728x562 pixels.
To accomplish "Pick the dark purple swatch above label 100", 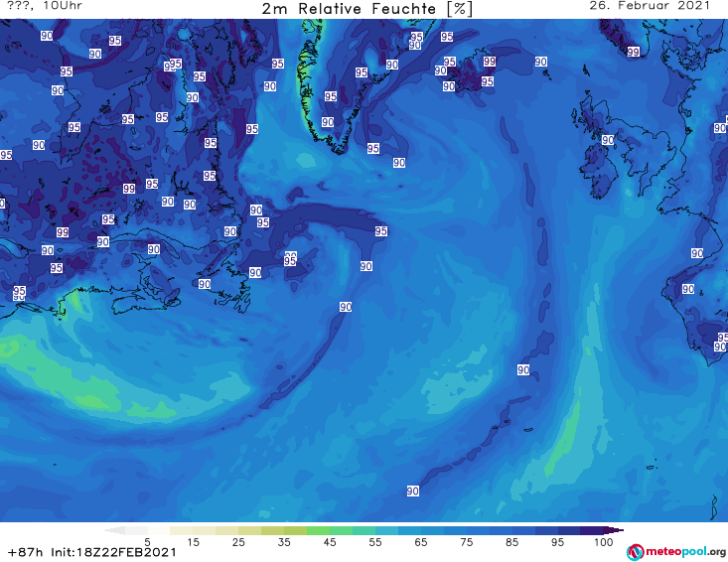I will 592,530.
